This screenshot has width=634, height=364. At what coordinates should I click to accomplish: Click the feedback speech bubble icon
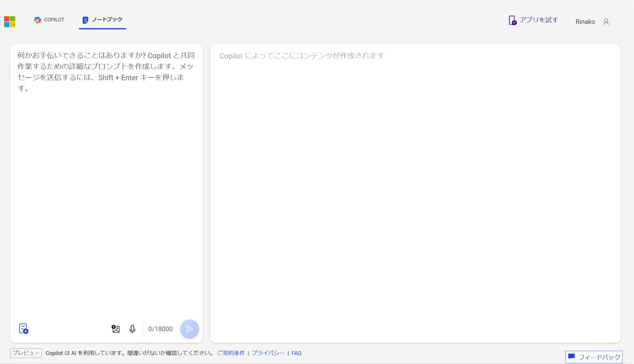(572, 356)
